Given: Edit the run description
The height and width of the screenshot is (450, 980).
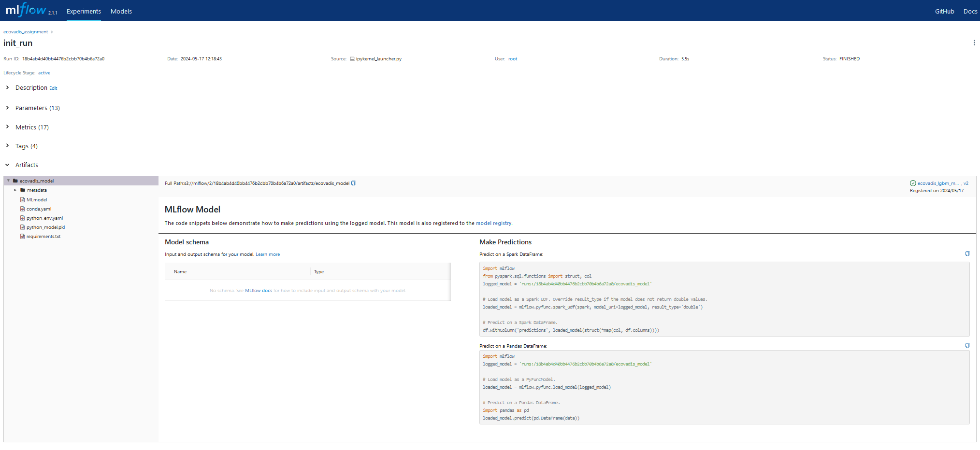Looking at the screenshot, I should point(53,88).
